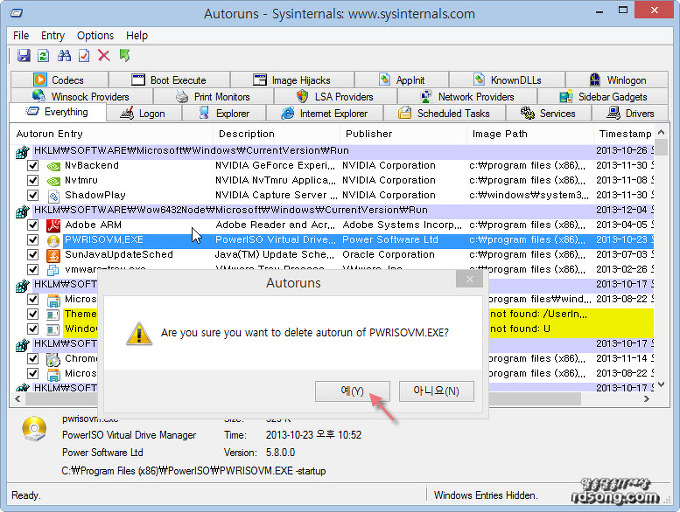Open Find using the binoculars icon
The image size is (680, 512).
tap(65, 56)
